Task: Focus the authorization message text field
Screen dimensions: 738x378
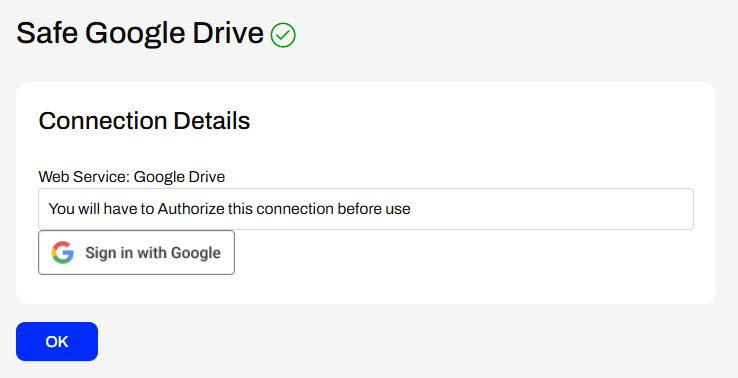Action: [x=366, y=209]
